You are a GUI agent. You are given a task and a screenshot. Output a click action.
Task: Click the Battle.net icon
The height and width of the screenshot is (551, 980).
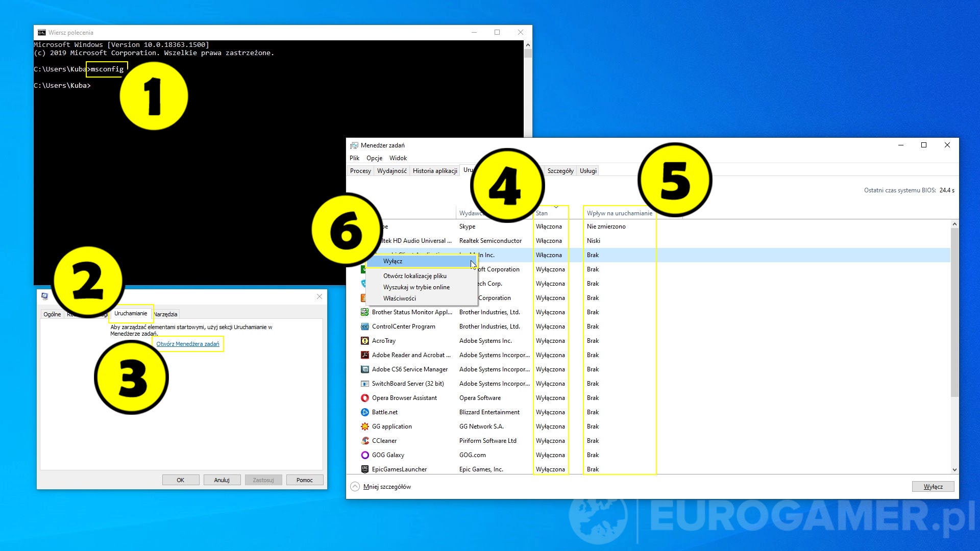click(x=364, y=412)
